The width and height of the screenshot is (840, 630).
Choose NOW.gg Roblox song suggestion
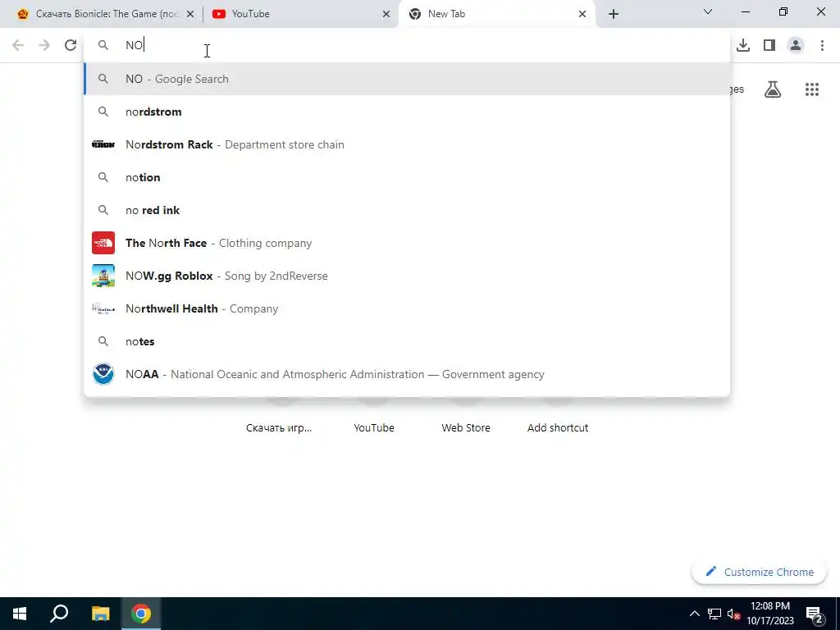click(407, 276)
